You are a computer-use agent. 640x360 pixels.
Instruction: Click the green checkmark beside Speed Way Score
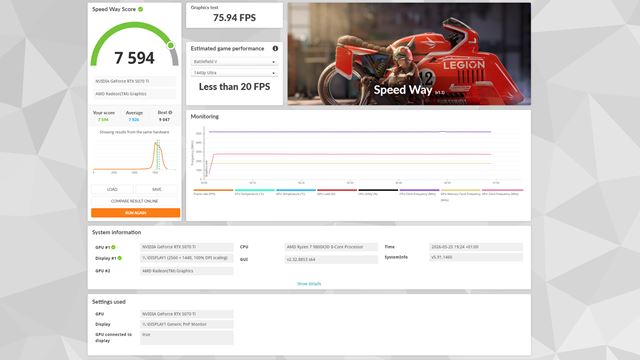(x=140, y=9)
